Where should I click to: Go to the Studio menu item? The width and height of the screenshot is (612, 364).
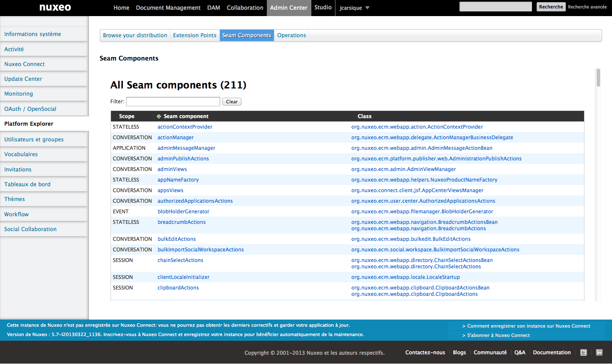(x=323, y=8)
